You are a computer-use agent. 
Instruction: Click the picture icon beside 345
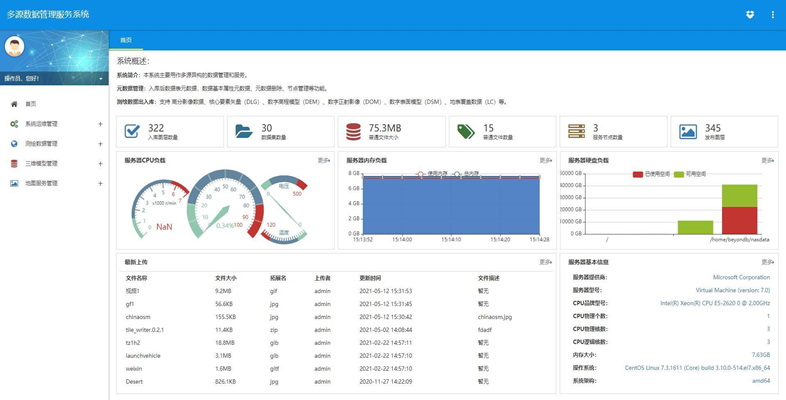[x=687, y=132]
